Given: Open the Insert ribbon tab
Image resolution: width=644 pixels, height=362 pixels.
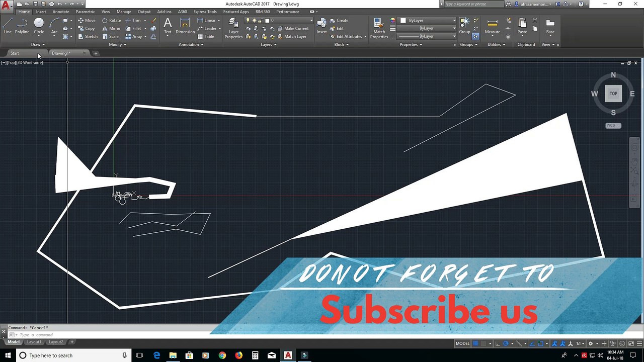Looking at the screenshot, I should [x=41, y=12].
